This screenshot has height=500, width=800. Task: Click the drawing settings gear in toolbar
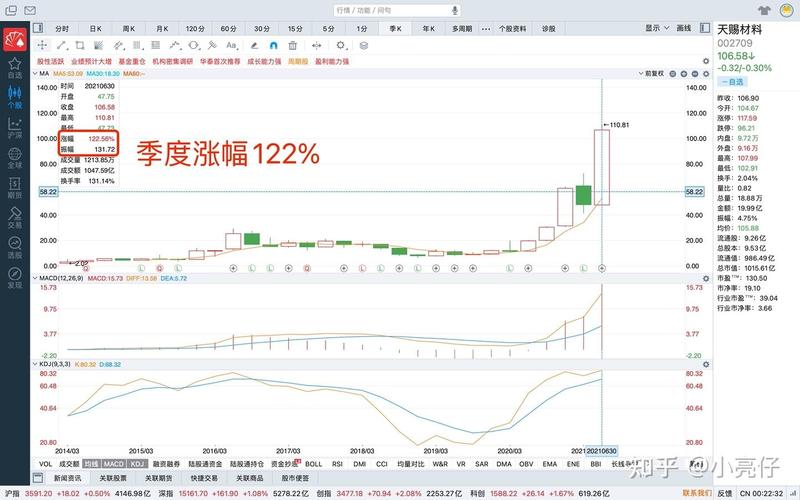(x=341, y=45)
